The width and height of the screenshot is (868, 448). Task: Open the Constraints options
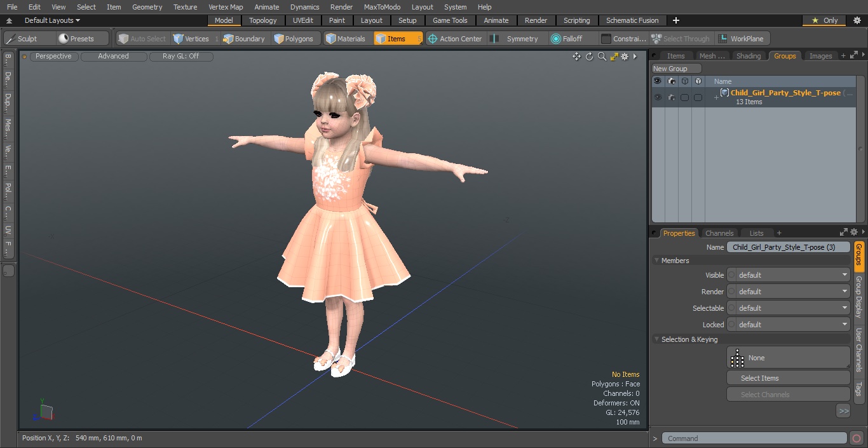pyautogui.click(x=625, y=39)
